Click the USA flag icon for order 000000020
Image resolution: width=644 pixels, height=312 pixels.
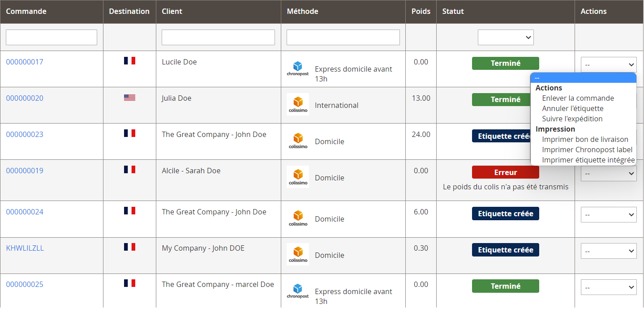129,98
